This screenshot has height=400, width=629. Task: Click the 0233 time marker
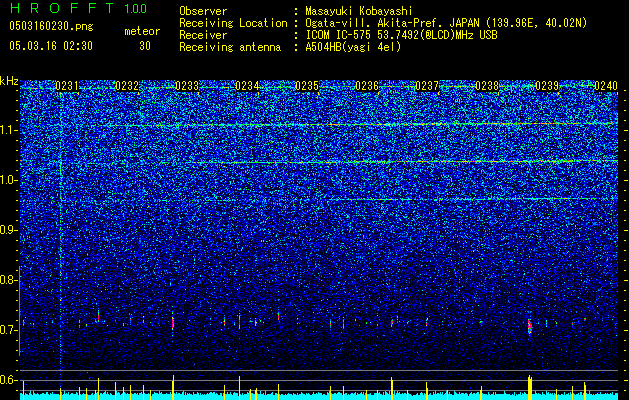187,86
